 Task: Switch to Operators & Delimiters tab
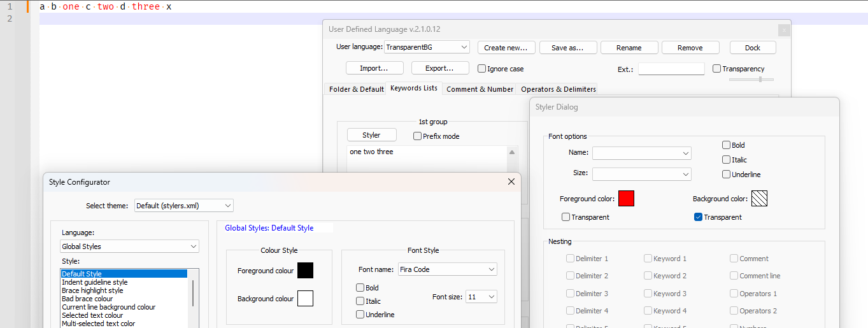[558, 89]
